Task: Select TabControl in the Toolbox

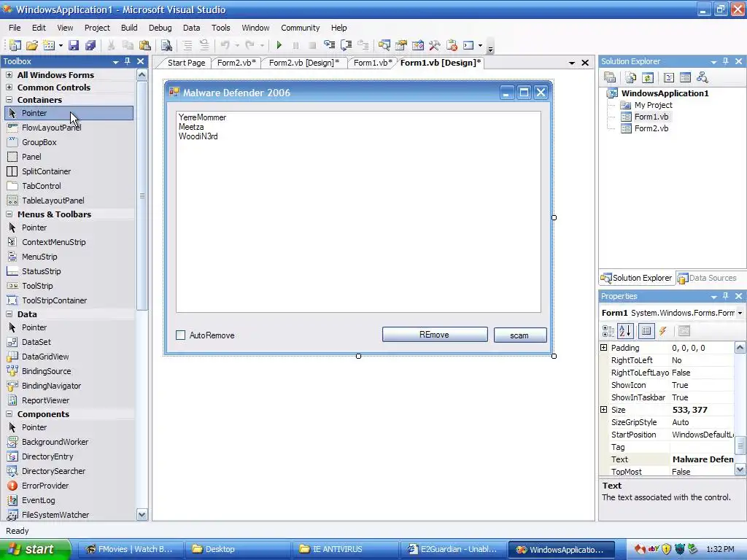Action: 42,186
